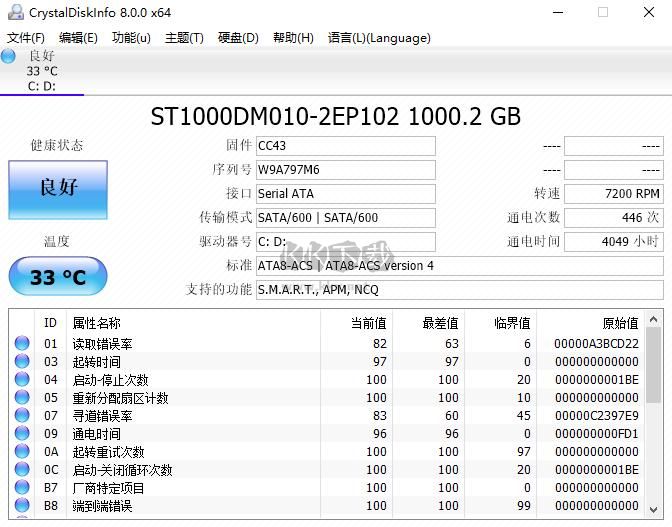The height and width of the screenshot is (527, 672).
Task: Open the 编辑(E) menu
Action: point(78,38)
